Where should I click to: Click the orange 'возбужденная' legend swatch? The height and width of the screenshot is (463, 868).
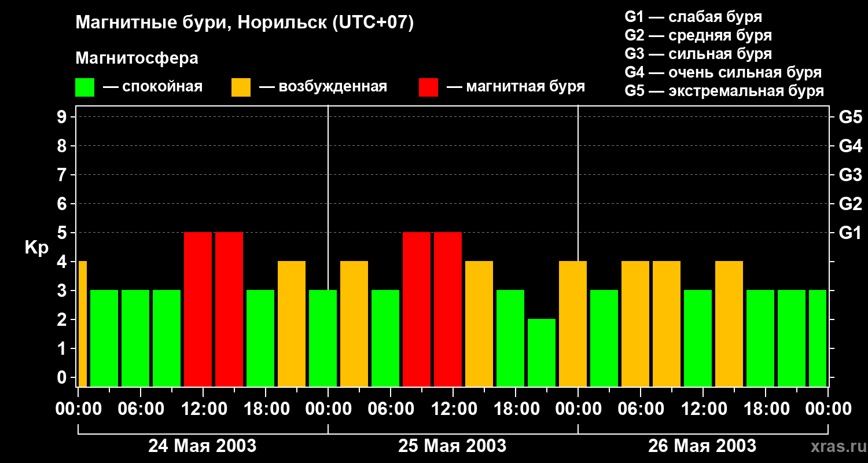(241, 87)
